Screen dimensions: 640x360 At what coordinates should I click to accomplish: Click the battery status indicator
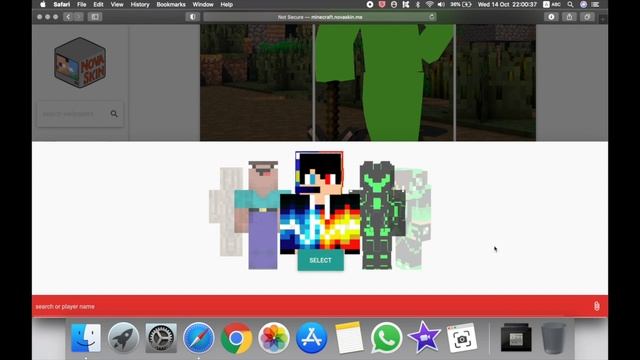[x=461, y=4]
